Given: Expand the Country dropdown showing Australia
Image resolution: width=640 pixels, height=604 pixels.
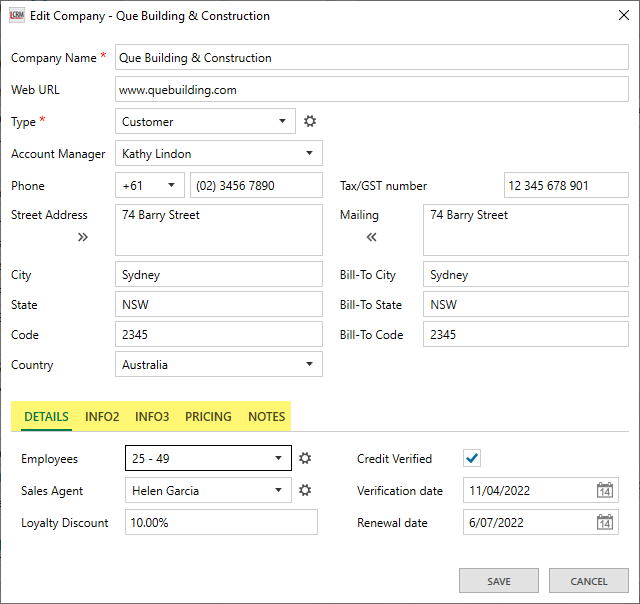Looking at the screenshot, I should pos(218,365).
